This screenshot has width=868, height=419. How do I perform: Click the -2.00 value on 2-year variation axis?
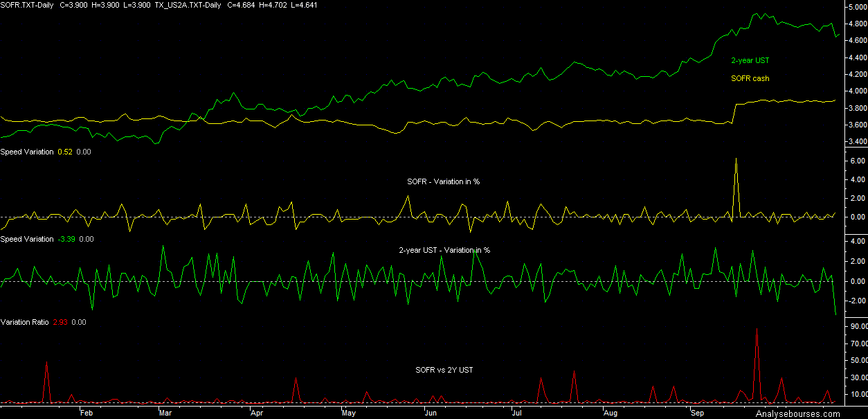point(856,301)
